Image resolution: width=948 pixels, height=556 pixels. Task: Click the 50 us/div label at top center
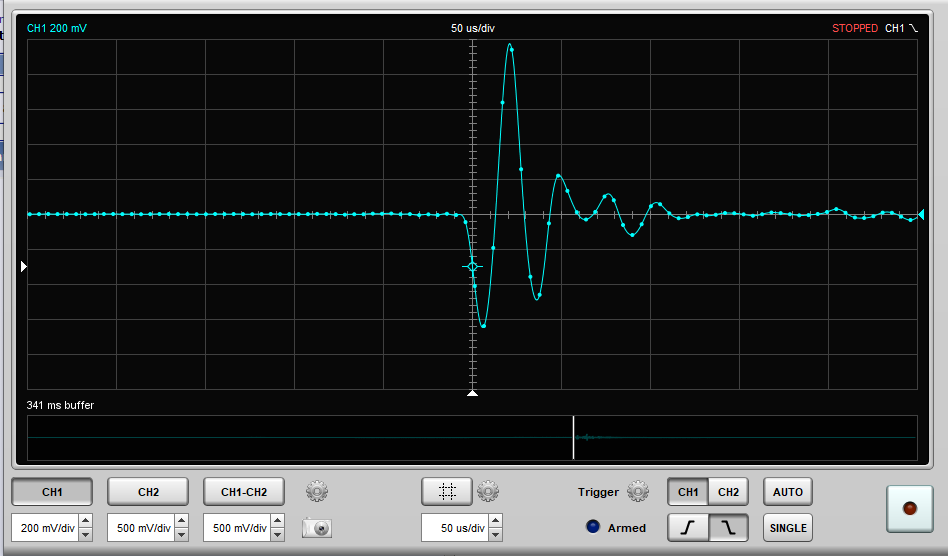point(473,28)
